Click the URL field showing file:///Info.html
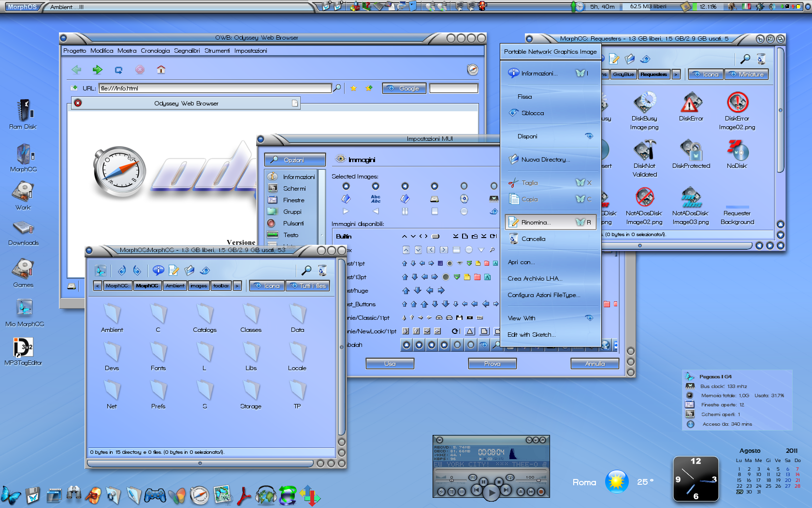This screenshot has width=812, height=508. (x=215, y=88)
